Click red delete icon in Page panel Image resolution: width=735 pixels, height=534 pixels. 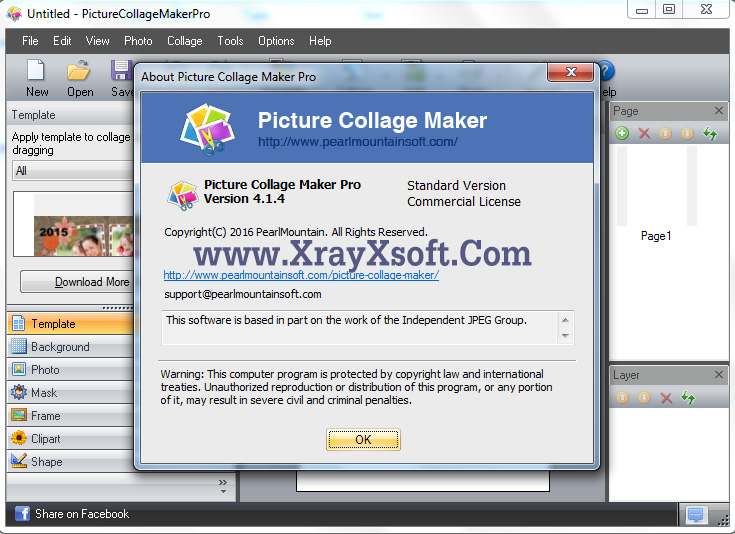(644, 133)
